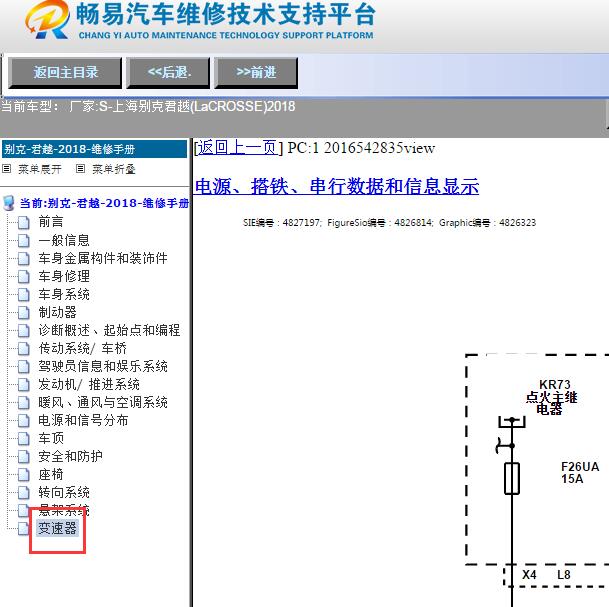Click the page icon beside 传动系统/车桥
This screenshot has height=607, width=609.
click(24, 349)
